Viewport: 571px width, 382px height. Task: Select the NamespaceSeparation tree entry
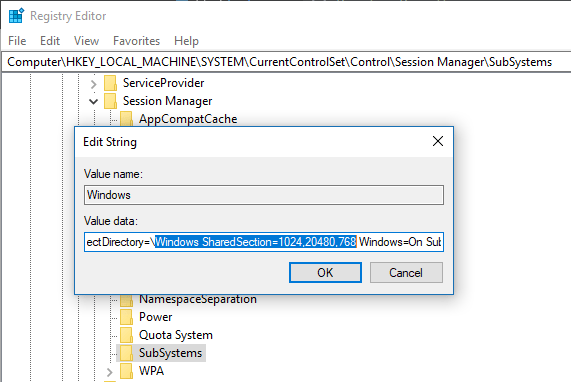(198, 300)
